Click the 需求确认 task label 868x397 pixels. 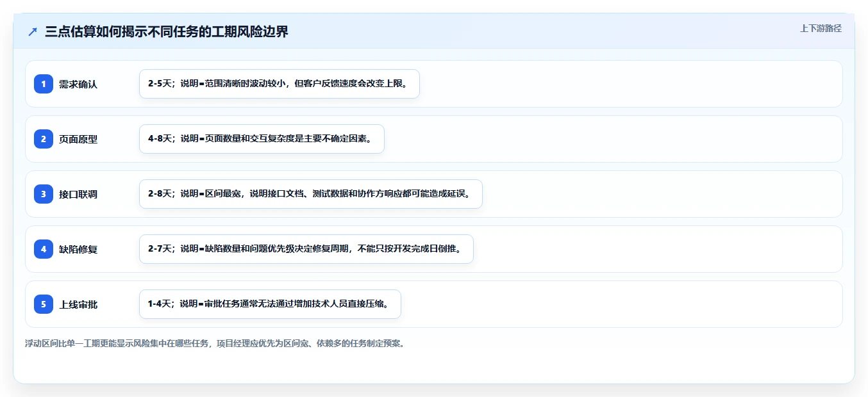coord(78,84)
